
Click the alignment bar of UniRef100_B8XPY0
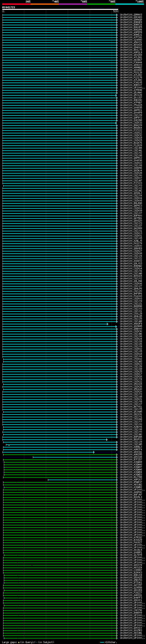pos(55,440)
